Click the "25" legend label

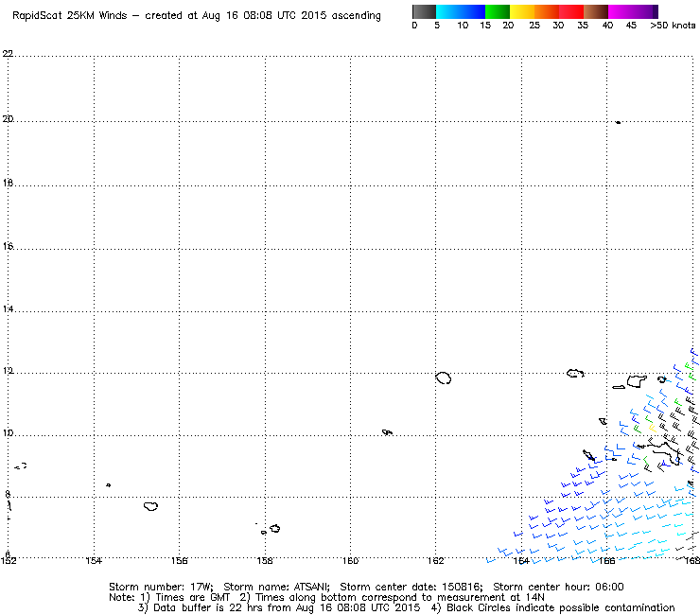pos(534,26)
